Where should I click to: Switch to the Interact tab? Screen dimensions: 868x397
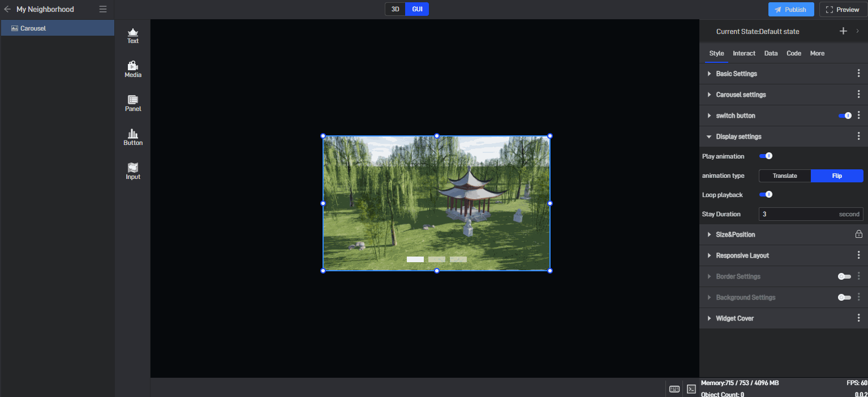click(x=744, y=53)
